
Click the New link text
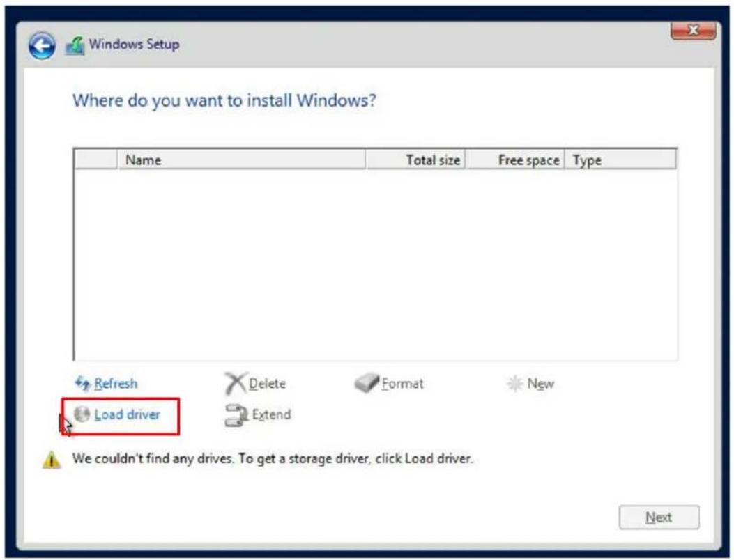click(541, 384)
